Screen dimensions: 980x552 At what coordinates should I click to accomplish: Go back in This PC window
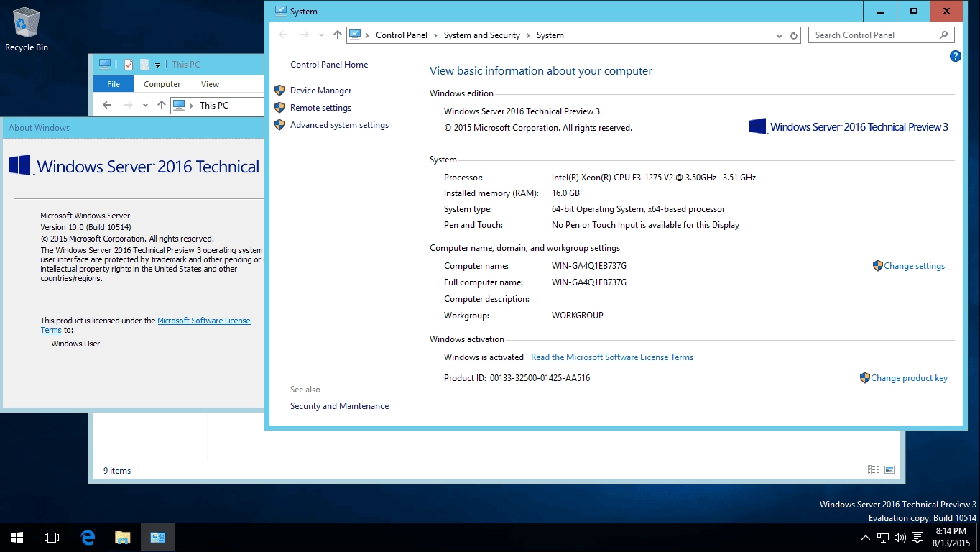click(107, 105)
